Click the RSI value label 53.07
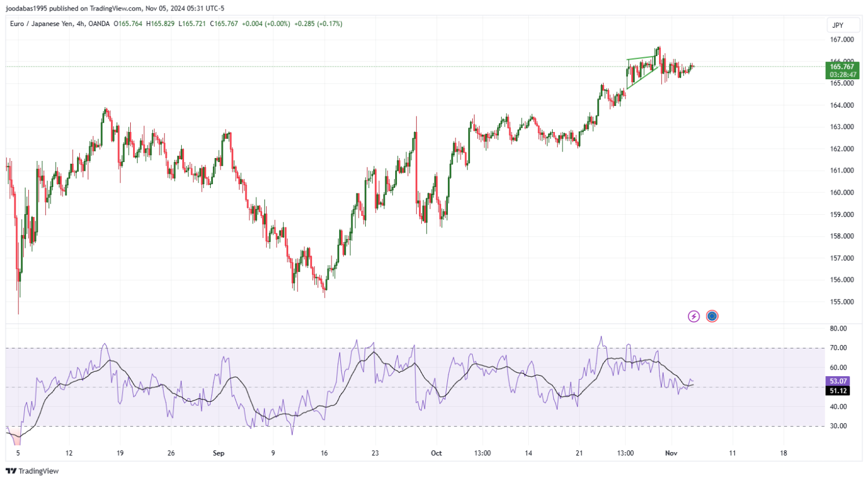This screenshot has width=868, height=481. click(x=838, y=381)
